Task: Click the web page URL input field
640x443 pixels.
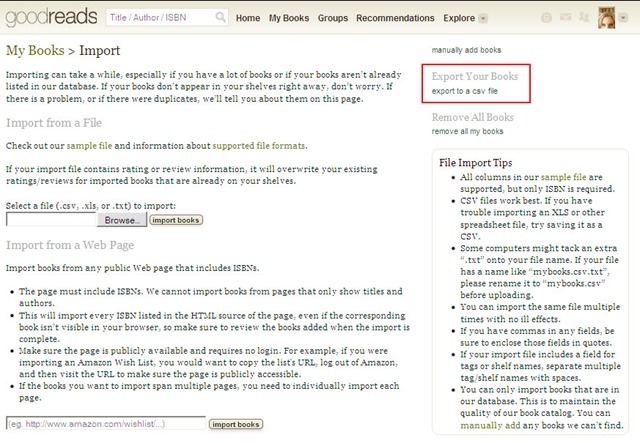Action: point(106,424)
